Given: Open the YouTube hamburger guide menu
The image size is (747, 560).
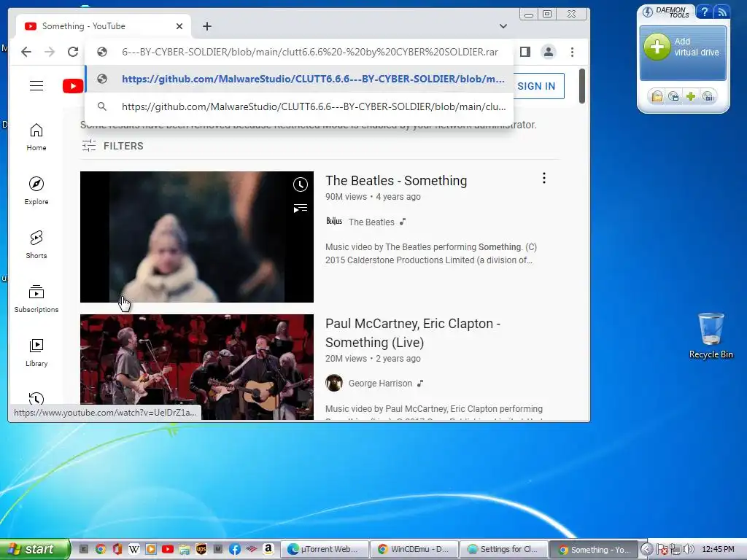Looking at the screenshot, I should 36,86.
